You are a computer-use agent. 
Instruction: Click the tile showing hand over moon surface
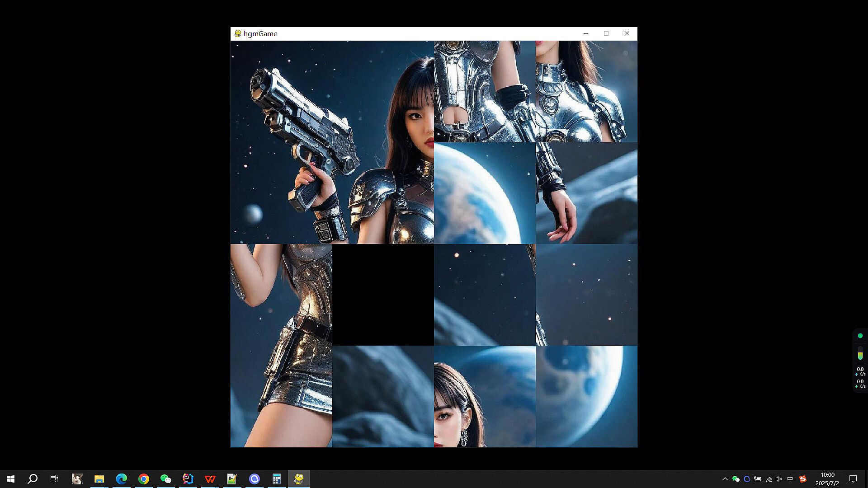[x=586, y=193]
